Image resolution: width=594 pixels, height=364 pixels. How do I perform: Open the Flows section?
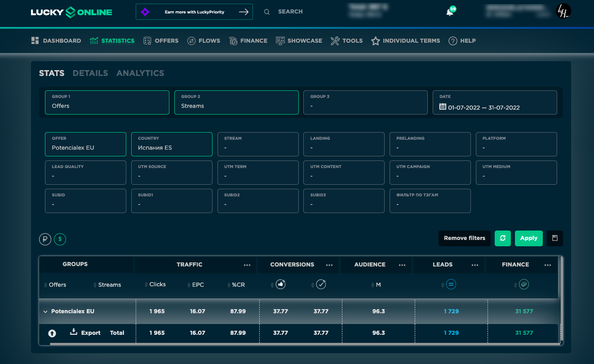coord(204,41)
